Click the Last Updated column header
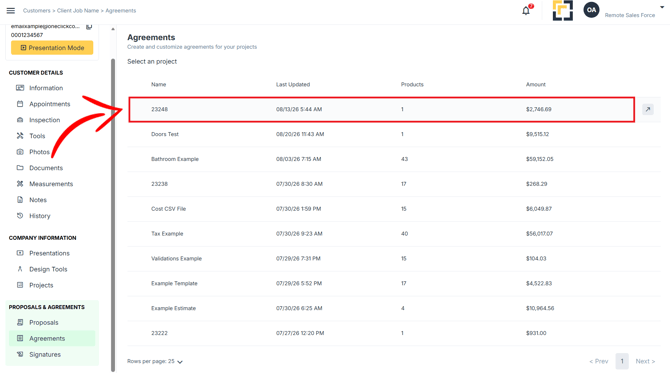This screenshot has width=670, height=373. 293,85
